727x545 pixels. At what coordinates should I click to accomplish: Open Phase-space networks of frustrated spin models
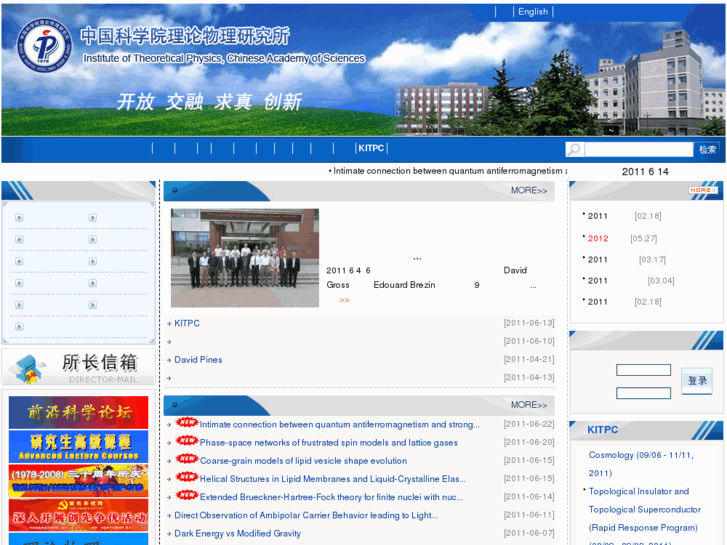pyautogui.click(x=328, y=442)
